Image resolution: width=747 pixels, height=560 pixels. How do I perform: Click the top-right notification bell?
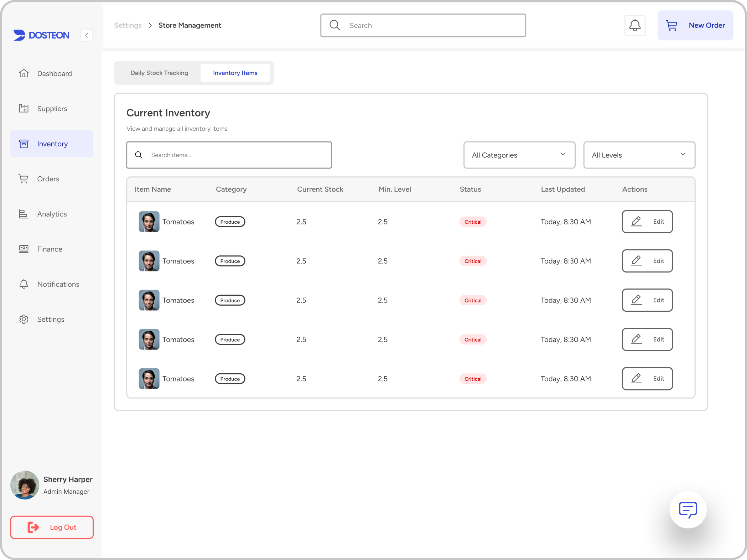[635, 25]
